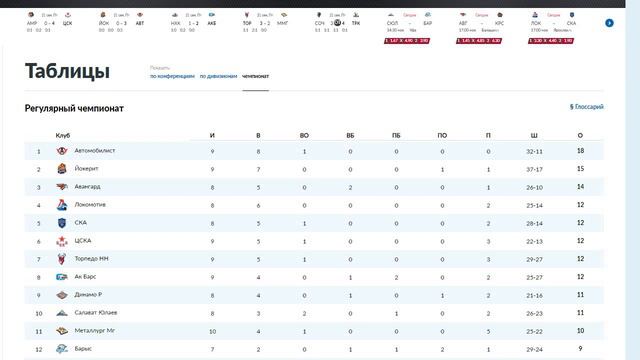Click Йокерит goals value '37-17'
This screenshot has width=640, height=360.
point(534,169)
